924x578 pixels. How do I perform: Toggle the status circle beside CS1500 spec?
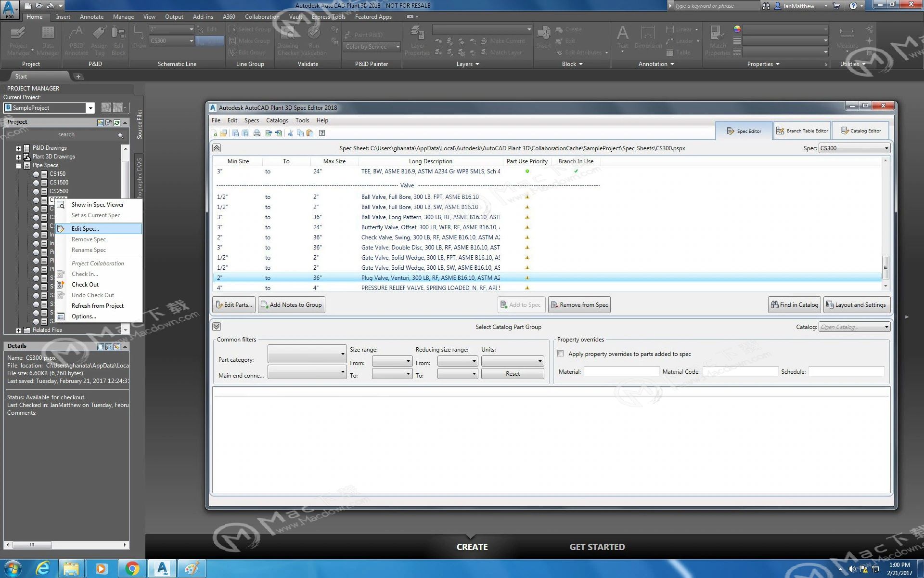pos(36,183)
